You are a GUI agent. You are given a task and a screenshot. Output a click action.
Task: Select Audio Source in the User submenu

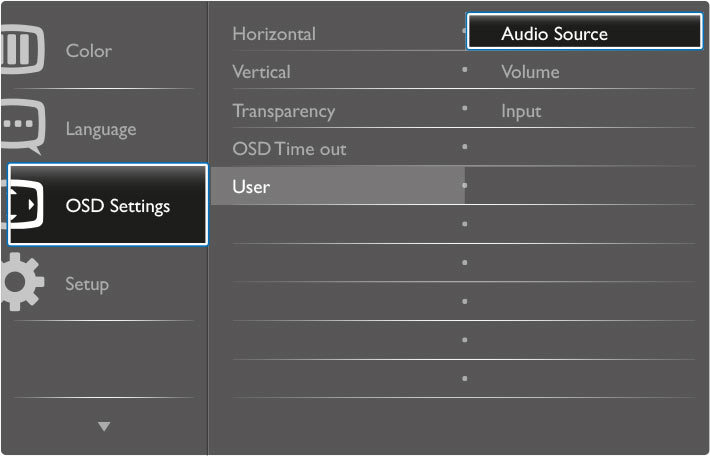pos(585,31)
